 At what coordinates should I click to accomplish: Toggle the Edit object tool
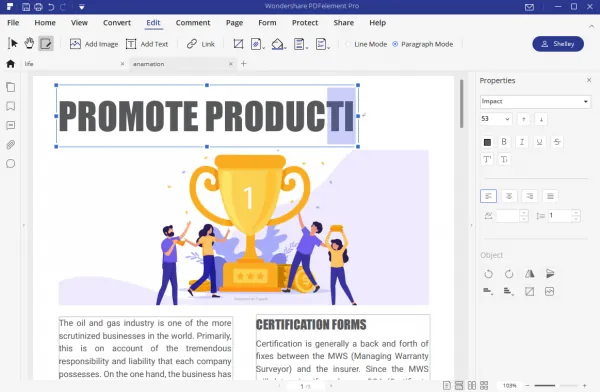(46, 43)
